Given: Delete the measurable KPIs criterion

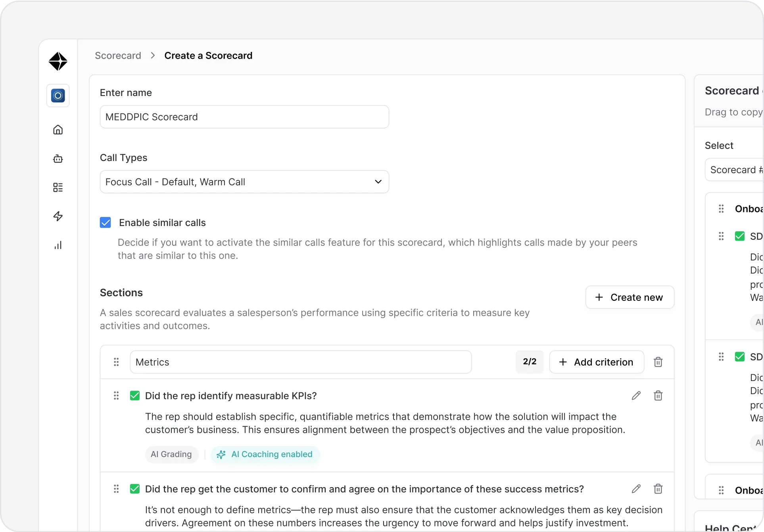Looking at the screenshot, I should [658, 396].
